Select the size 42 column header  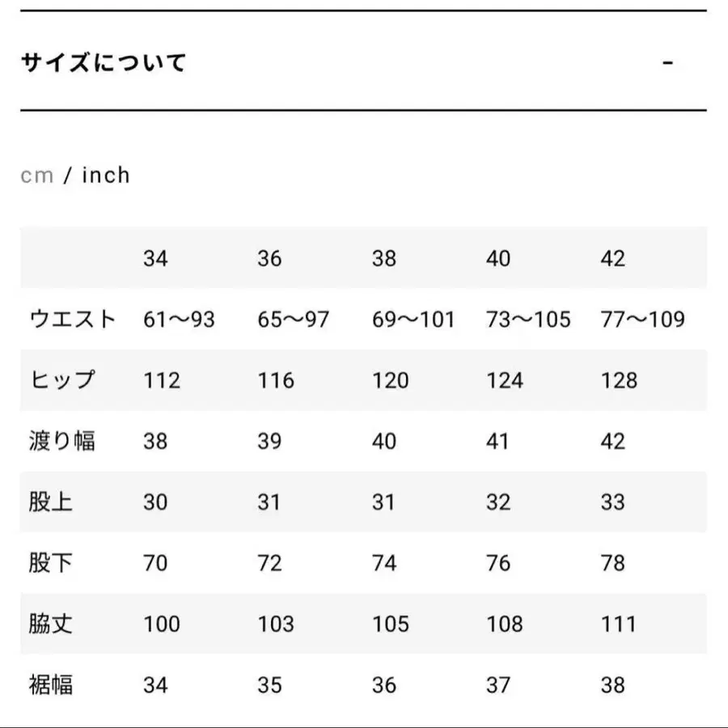click(613, 259)
